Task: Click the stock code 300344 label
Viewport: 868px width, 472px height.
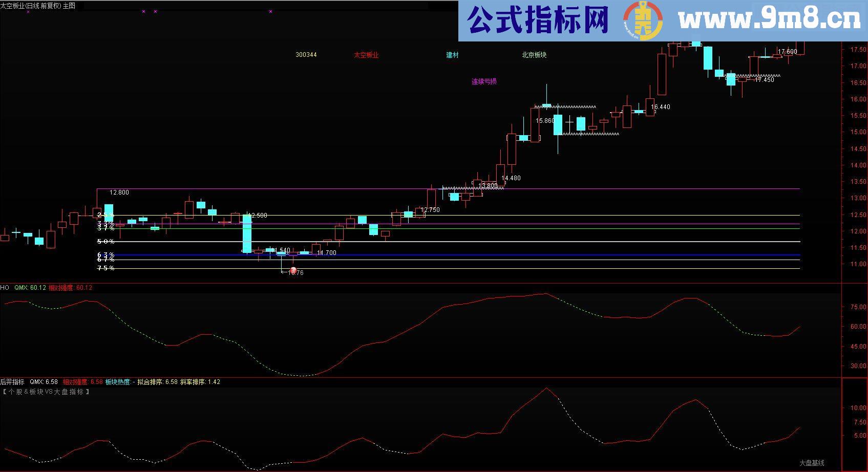Action: (307, 55)
